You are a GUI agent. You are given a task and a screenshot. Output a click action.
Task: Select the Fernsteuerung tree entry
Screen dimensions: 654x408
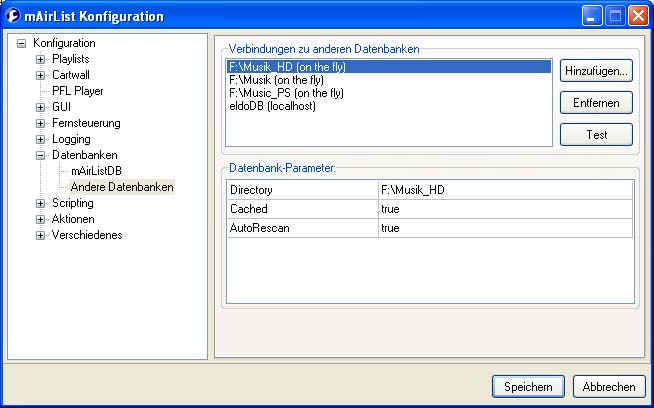(86, 123)
